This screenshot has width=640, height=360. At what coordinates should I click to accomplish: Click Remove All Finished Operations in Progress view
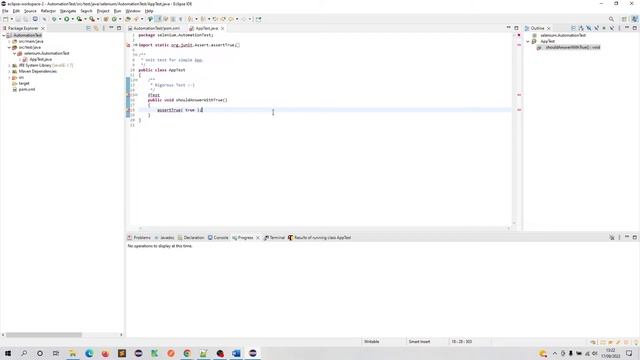point(612,238)
